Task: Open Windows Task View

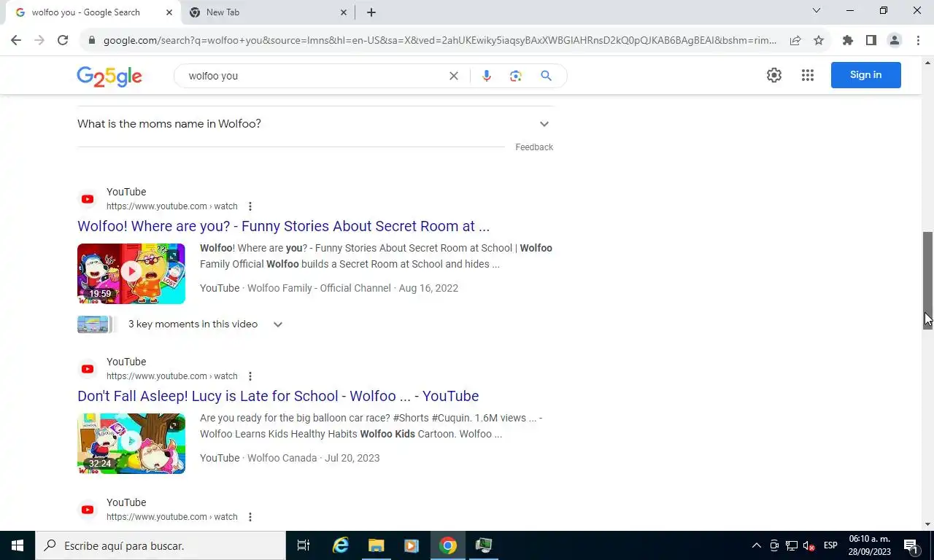Action: (x=304, y=545)
